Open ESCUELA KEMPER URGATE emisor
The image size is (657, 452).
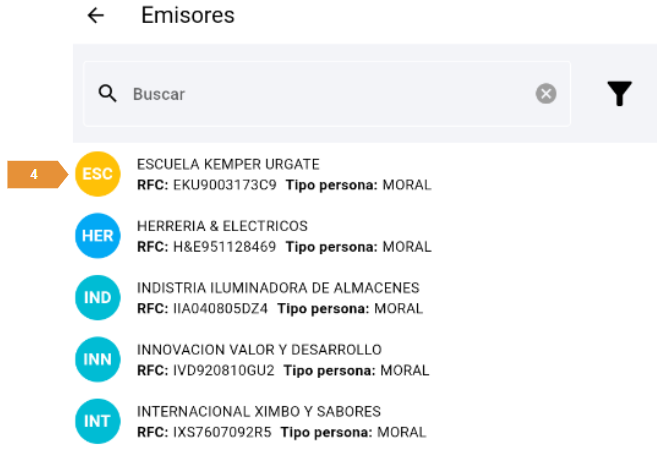pos(228,164)
